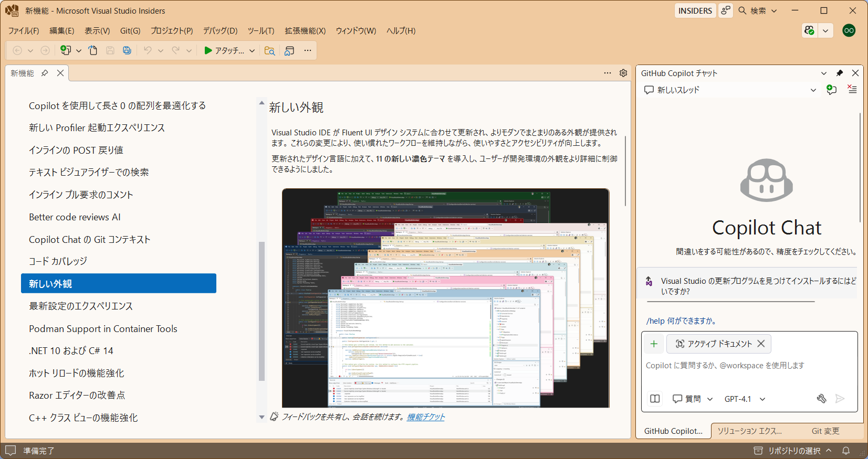Image resolution: width=868 pixels, height=459 pixels.
Task: Open the 編集(E) menu
Action: pyautogui.click(x=62, y=30)
